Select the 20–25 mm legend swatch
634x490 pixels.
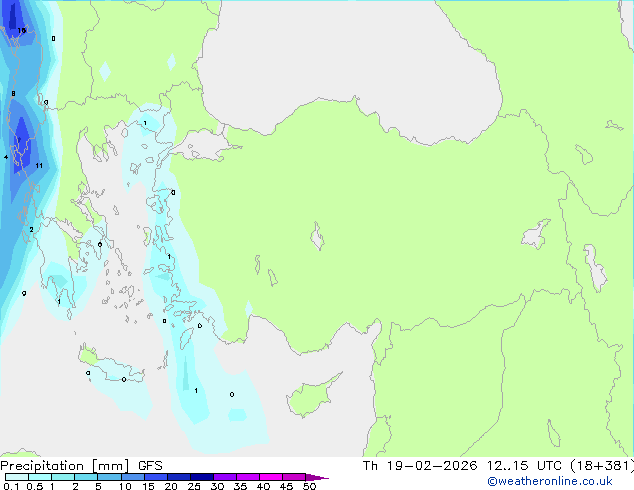178,477
